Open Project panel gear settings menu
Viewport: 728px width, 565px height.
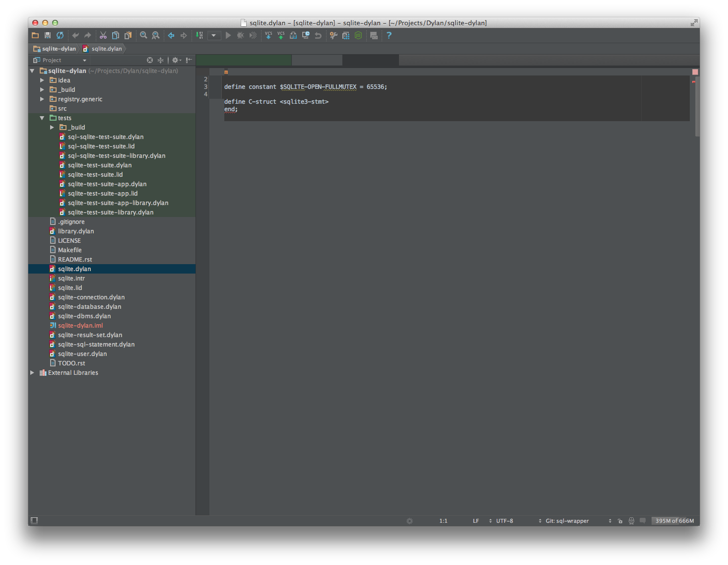click(176, 60)
